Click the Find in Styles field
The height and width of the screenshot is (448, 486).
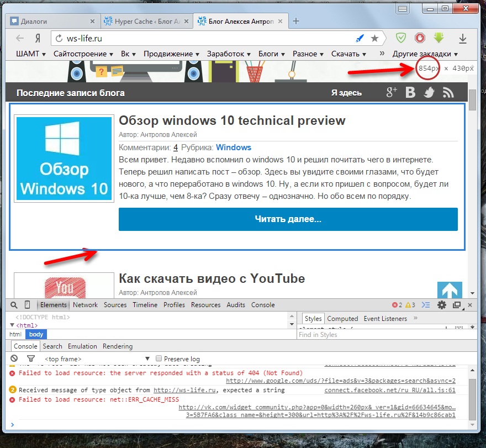tap(387, 335)
